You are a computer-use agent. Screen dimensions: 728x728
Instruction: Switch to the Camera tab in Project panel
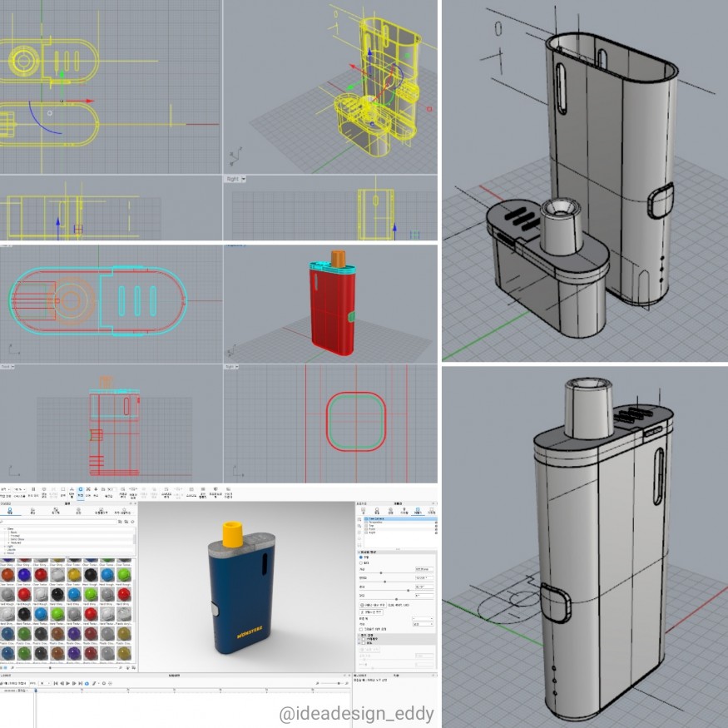coord(417,510)
